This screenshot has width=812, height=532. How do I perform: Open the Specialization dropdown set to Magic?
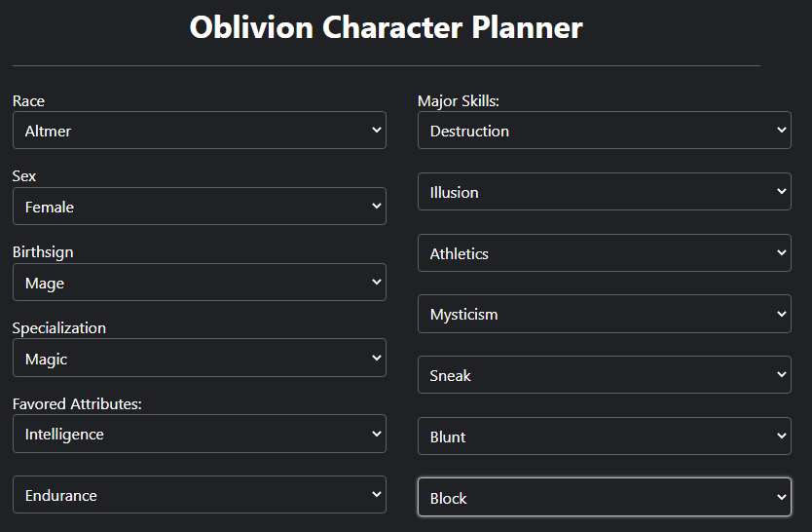pos(200,358)
